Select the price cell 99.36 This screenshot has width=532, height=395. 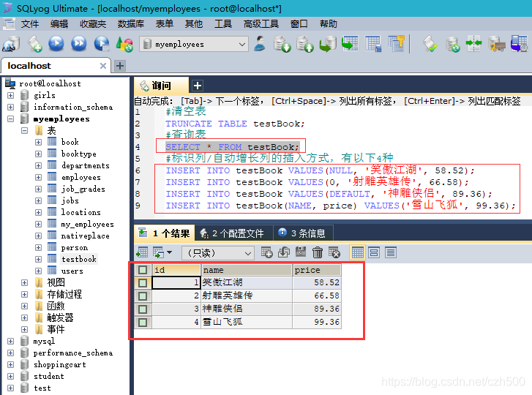click(x=317, y=322)
